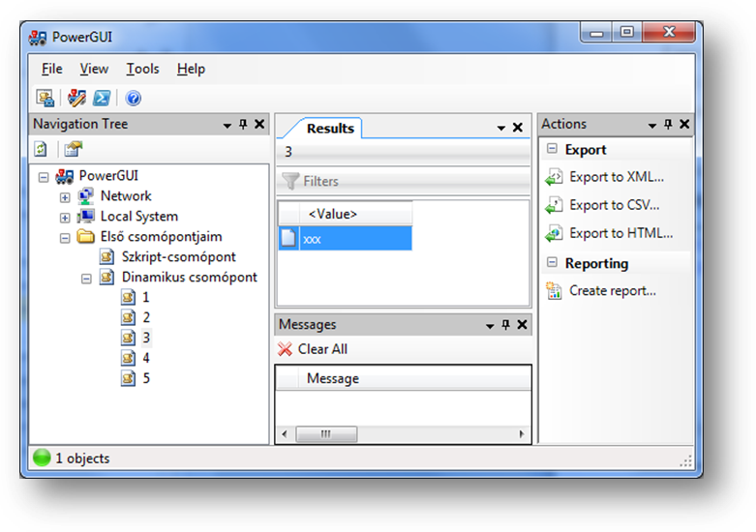Click Export to XML... link

617,177
